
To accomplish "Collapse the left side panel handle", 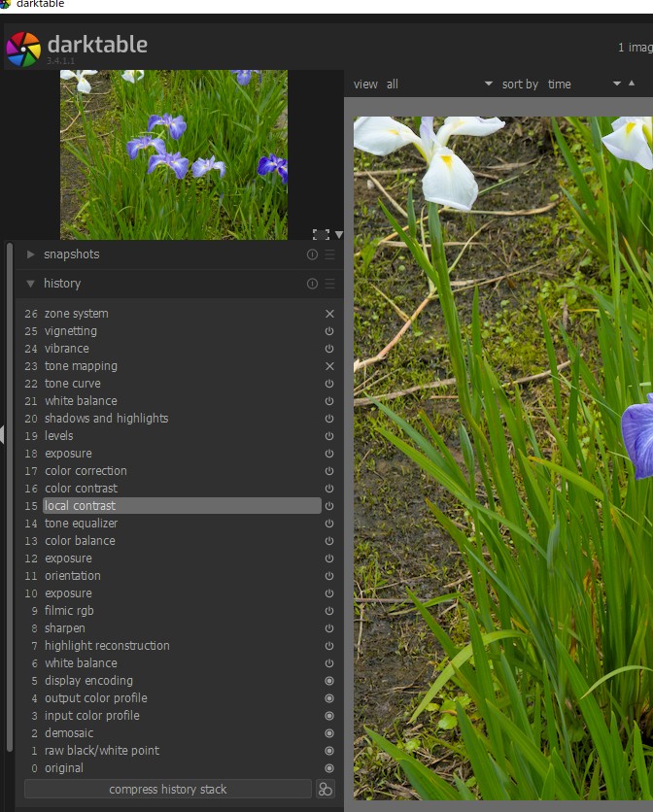I will (x=2, y=434).
